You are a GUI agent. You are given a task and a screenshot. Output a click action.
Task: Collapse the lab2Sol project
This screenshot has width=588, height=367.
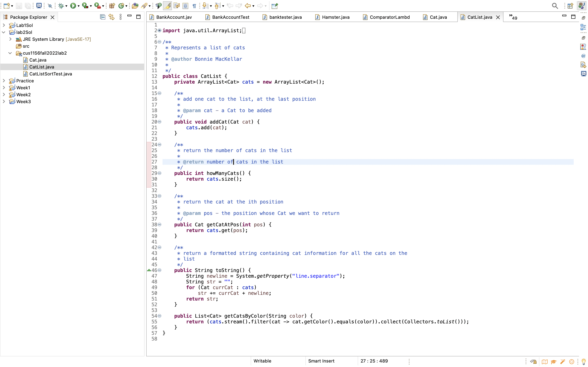click(3, 32)
